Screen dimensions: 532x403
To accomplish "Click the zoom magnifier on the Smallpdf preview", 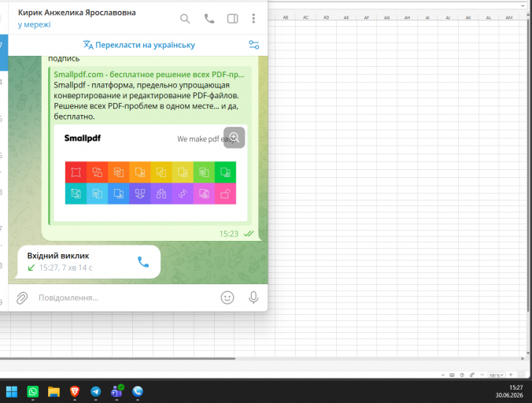I will pyautogui.click(x=234, y=138).
